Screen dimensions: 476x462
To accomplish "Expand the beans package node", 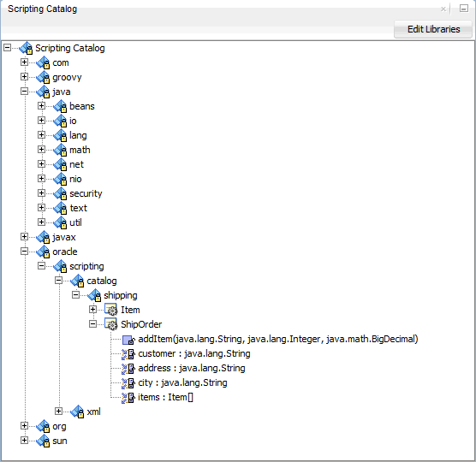I will point(42,106).
